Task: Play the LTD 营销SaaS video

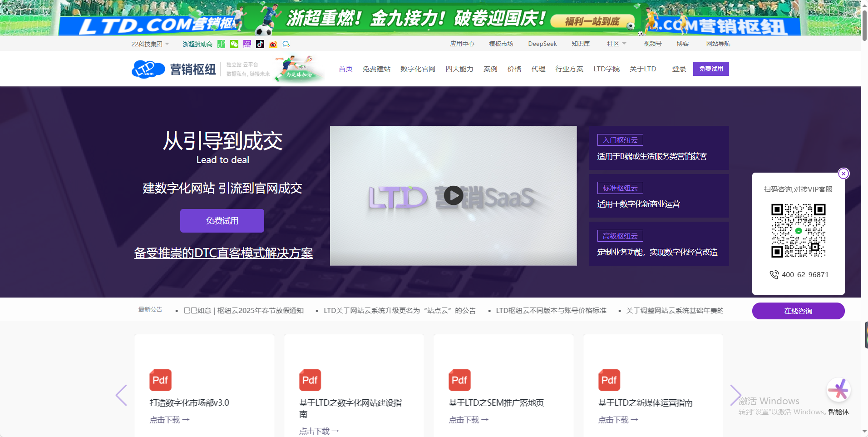Action: (x=453, y=195)
